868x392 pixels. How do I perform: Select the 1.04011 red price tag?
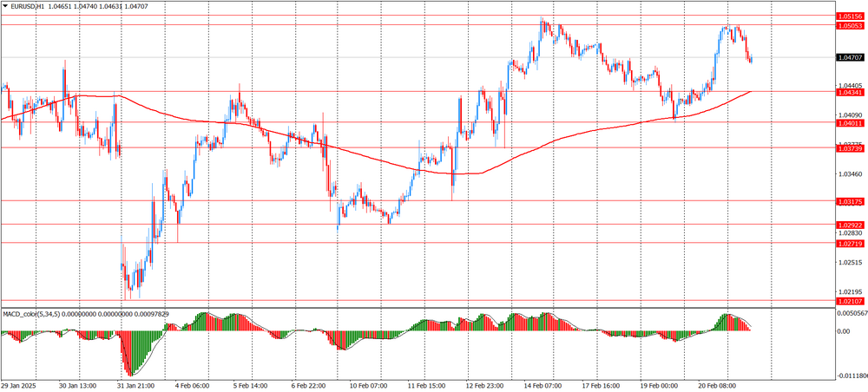tap(850, 123)
